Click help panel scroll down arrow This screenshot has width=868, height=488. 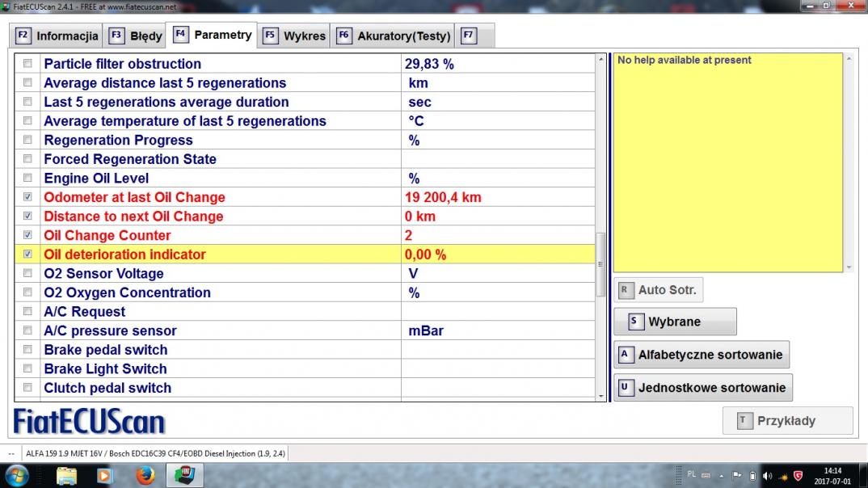tap(849, 267)
